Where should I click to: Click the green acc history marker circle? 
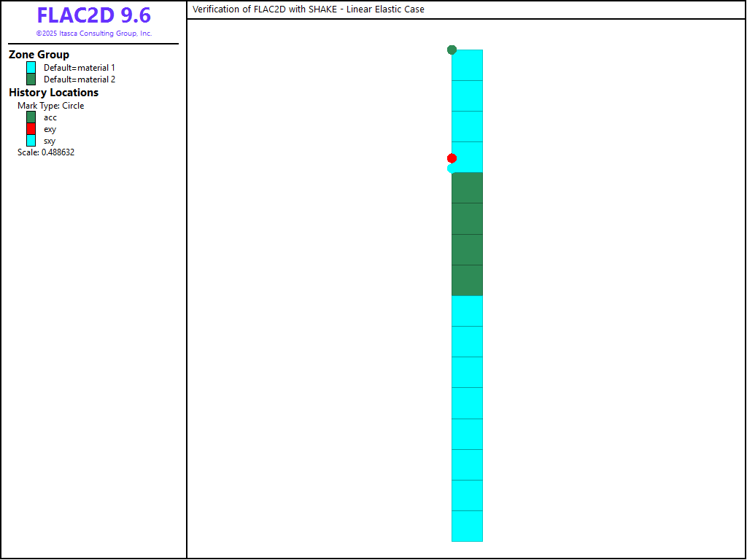[452, 50]
